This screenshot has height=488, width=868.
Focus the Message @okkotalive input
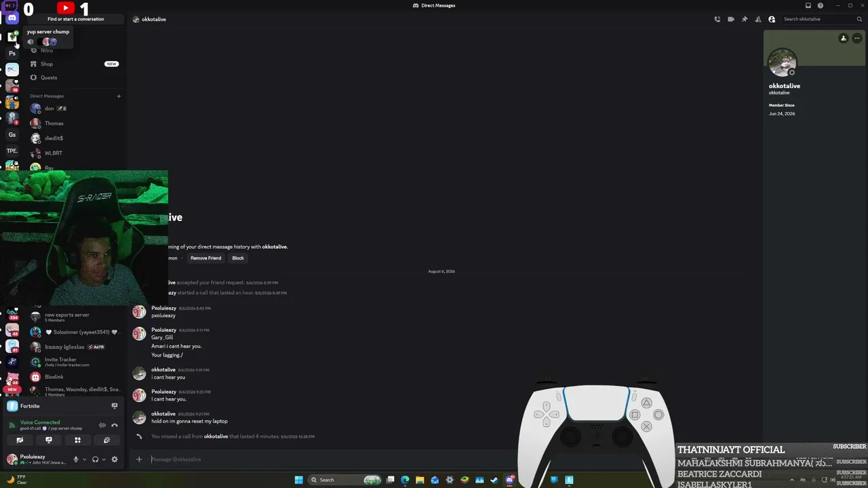(332, 460)
